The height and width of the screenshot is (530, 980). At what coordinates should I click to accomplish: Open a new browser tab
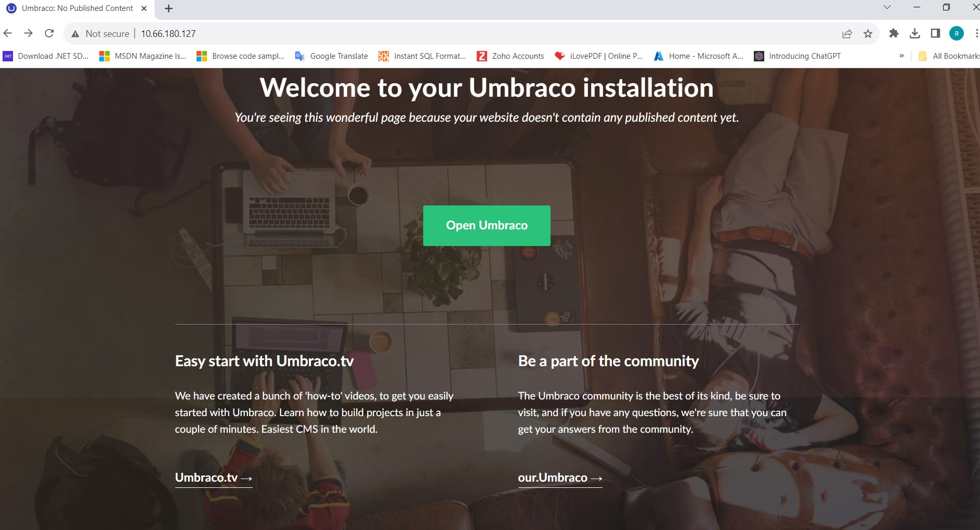coord(168,8)
